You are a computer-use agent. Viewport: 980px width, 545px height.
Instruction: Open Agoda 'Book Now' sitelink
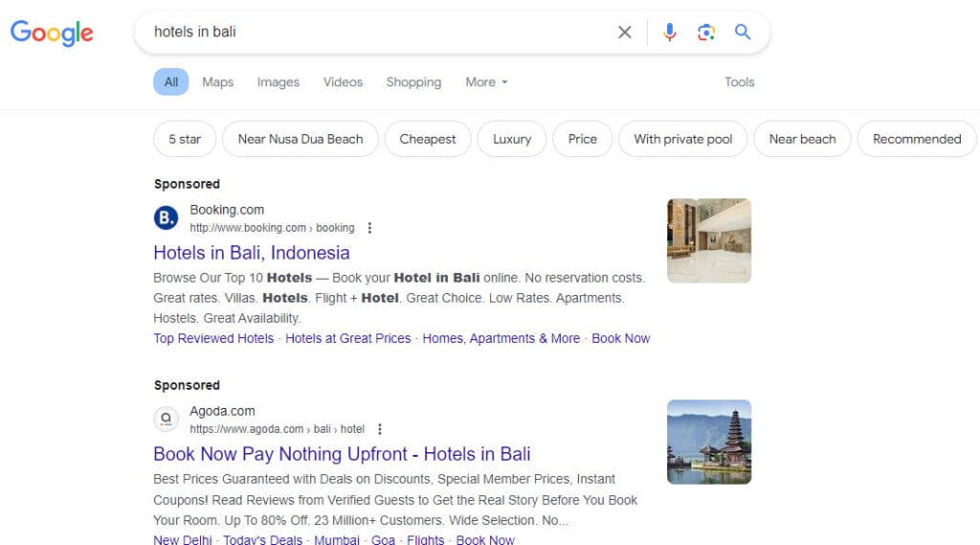pos(485,539)
